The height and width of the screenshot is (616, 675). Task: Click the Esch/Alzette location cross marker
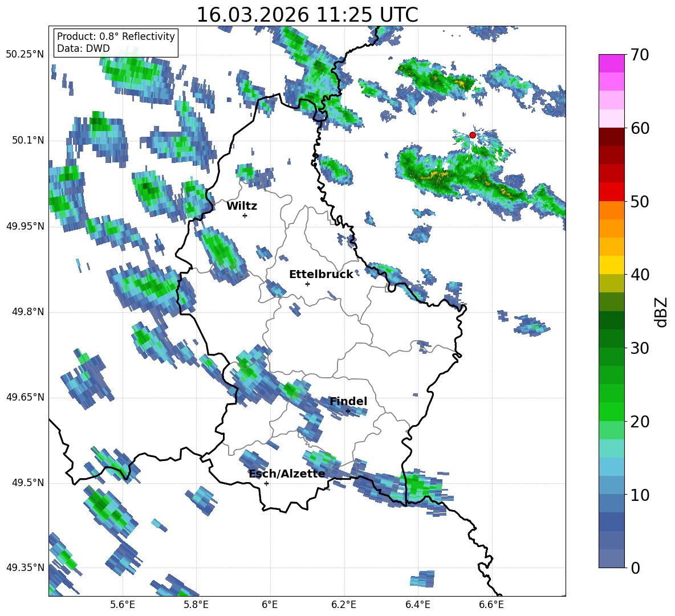pyautogui.click(x=266, y=483)
